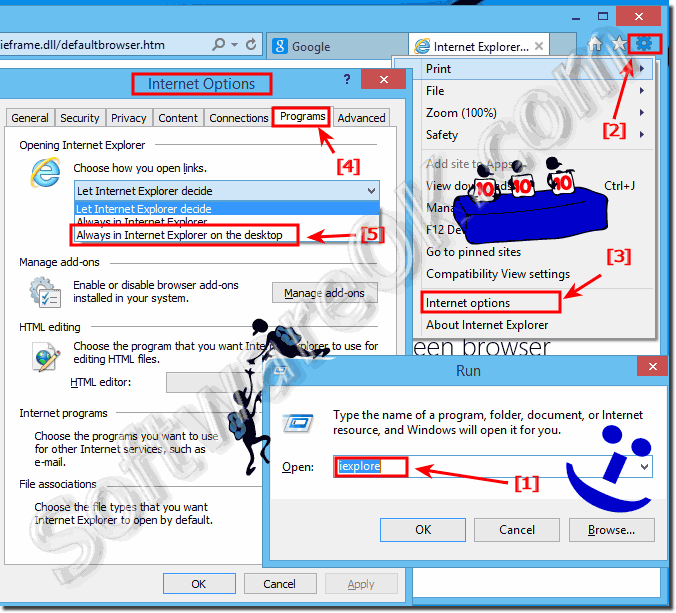Click the Safety submenu arrow
The height and width of the screenshot is (613, 676).
tap(642, 134)
